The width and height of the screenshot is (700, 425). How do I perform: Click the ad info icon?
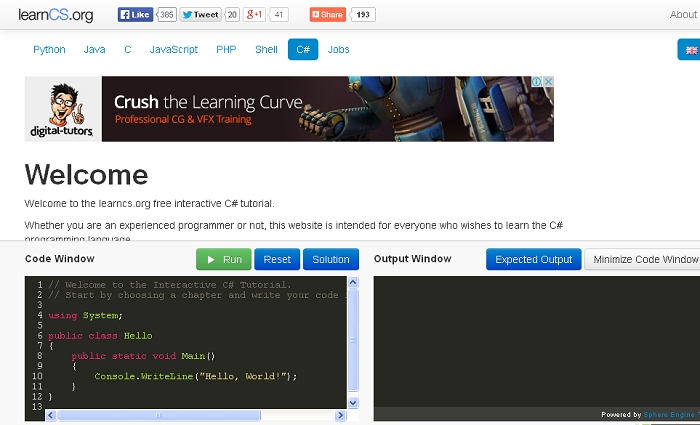click(x=537, y=82)
